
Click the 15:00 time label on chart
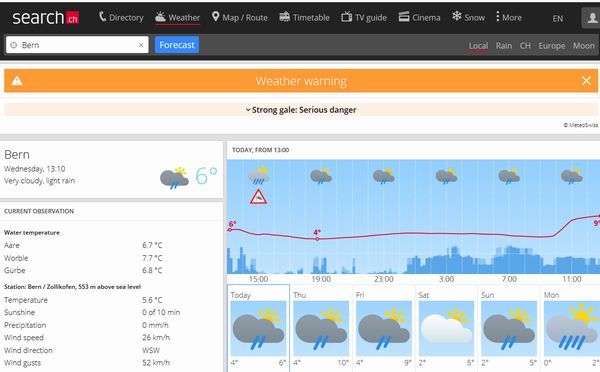coord(258,279)
